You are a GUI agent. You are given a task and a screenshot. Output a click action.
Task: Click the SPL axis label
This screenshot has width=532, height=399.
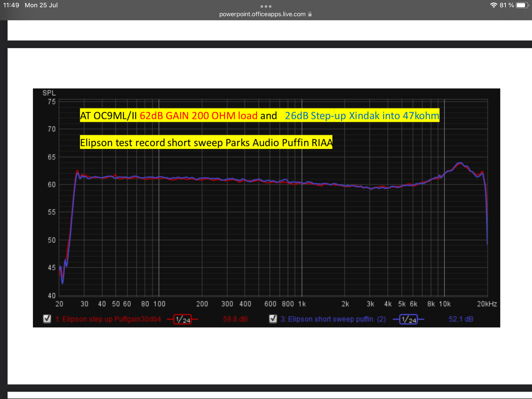(49, 93)
